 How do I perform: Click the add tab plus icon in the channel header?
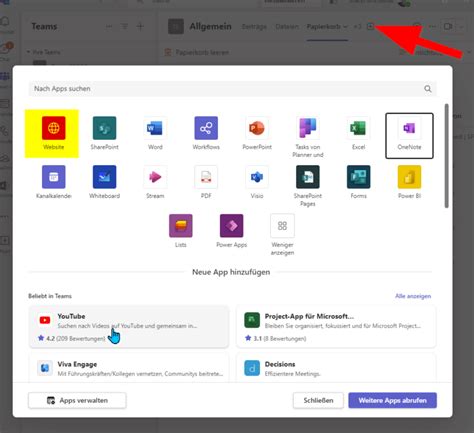[x=370, y=26]
